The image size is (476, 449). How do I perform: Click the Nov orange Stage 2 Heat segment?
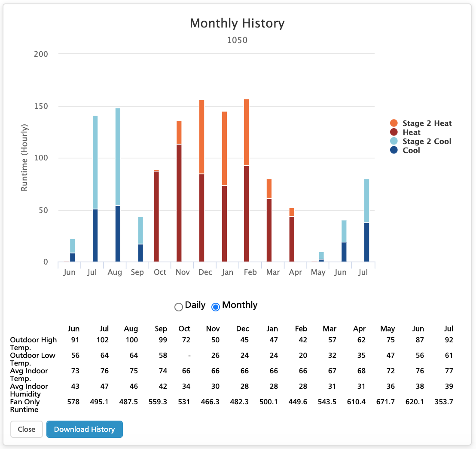tap(179, 132)
